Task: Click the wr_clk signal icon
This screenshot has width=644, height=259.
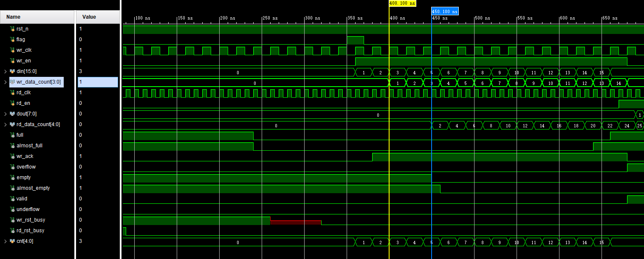Action: pos(12,50)
